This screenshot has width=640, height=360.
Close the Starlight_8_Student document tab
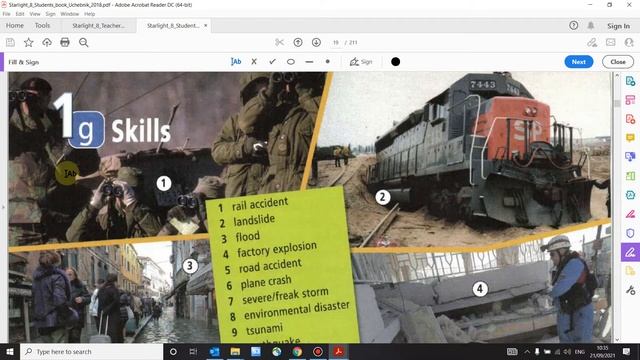pos(205,25)
